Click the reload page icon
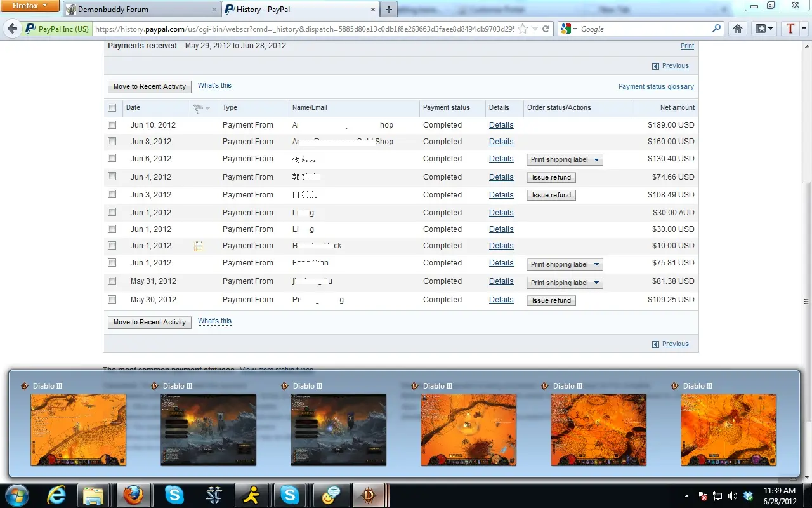 click(x=546, y=29)
